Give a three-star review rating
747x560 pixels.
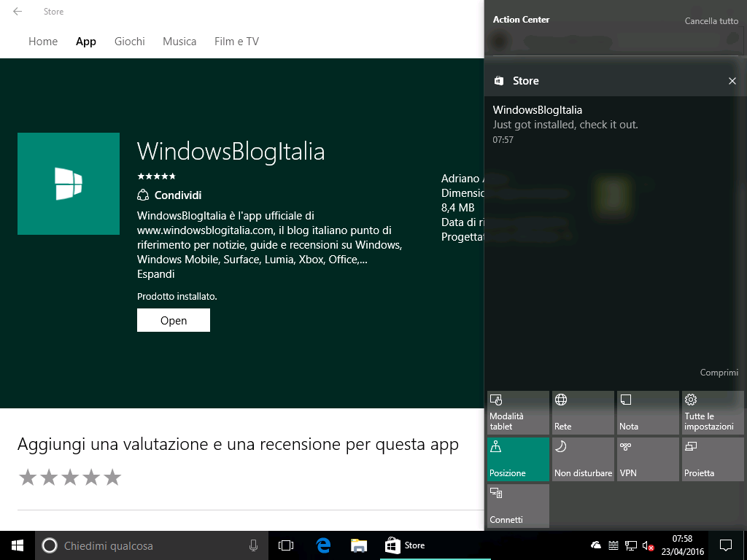[70, 477]
